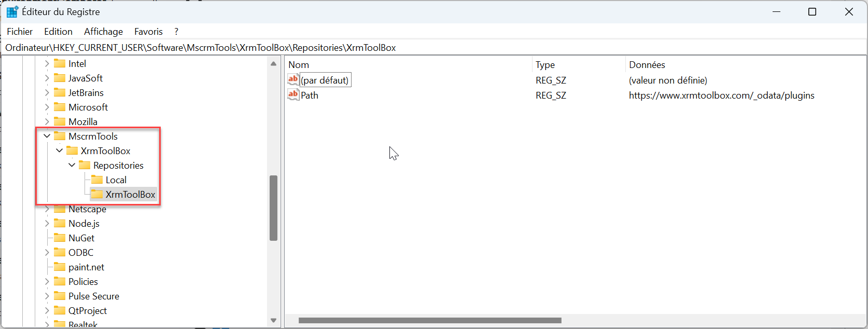Click the tree pane scroll down arrow
868x329 pixels.
pyautogui.click(x=273, y=321)
